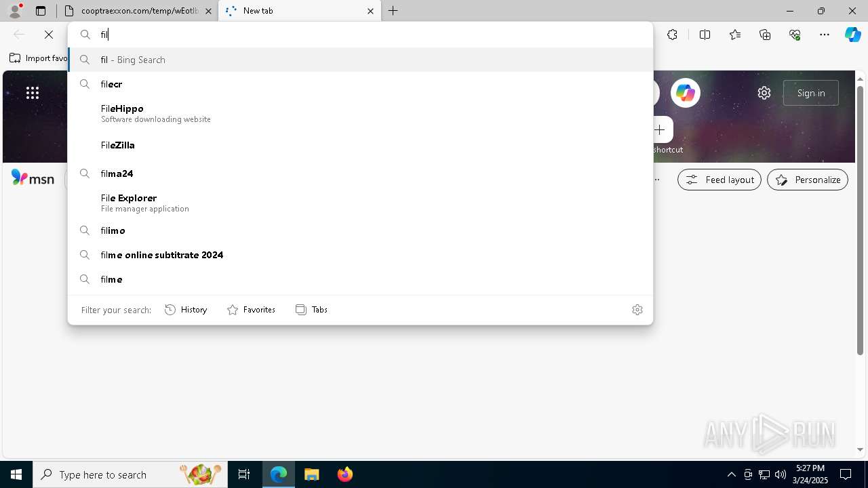Open the network status tray icon

click(764, 474)
